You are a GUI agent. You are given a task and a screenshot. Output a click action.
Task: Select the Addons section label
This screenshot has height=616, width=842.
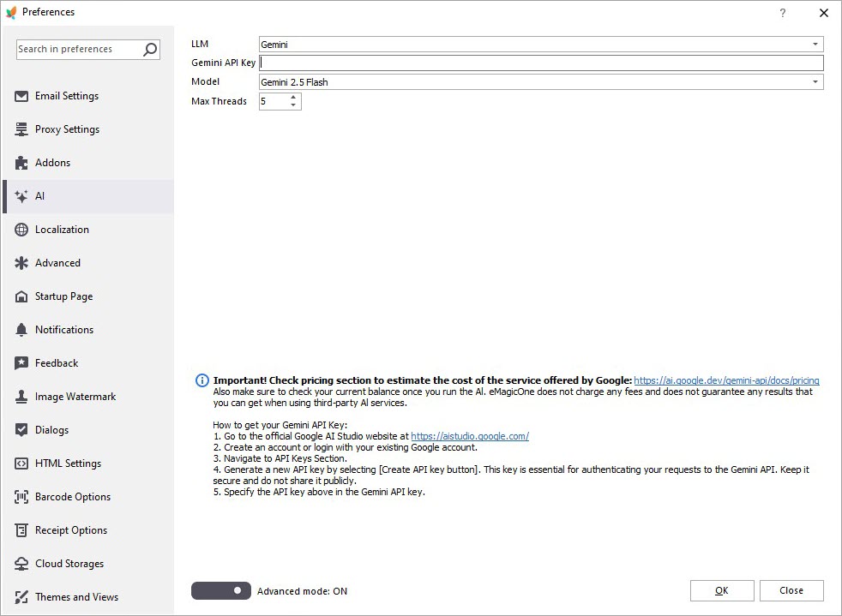[x=52, y=163]
